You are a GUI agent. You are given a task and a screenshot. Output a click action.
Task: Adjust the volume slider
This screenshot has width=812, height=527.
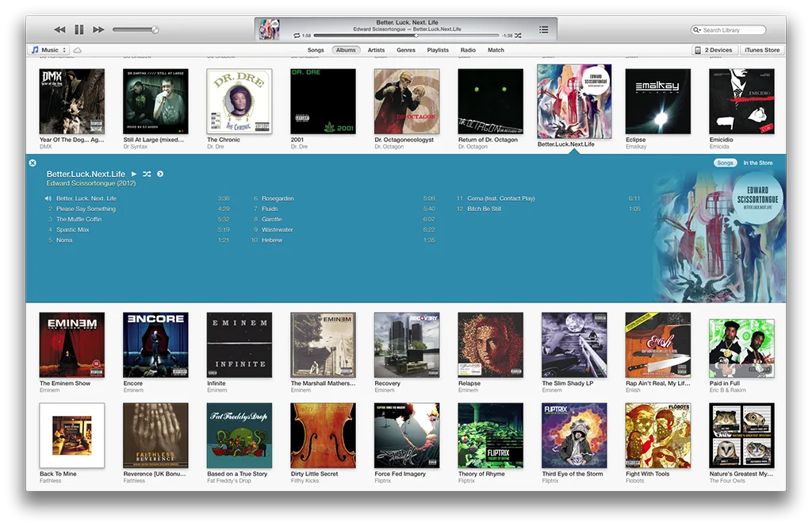point(135,29)
